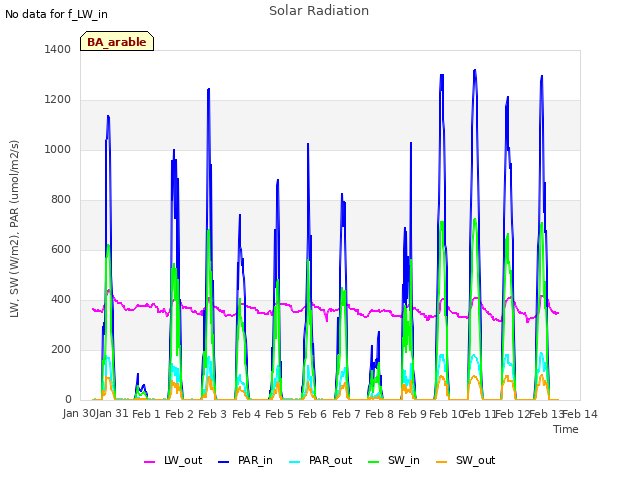Click the Feb 14 x-axis tick label
The height and width of the screenshot is (480, 640).
pyautogui.click(x=580, y=414)
